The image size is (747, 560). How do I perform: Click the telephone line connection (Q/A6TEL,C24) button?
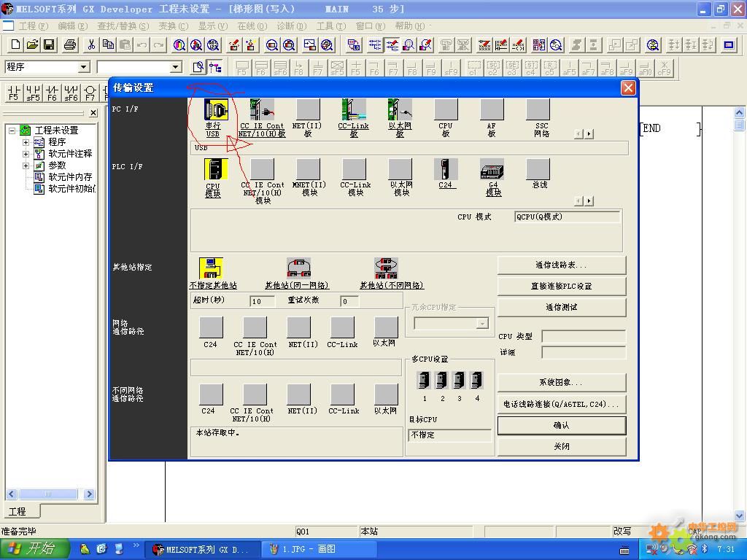(562, 404)
